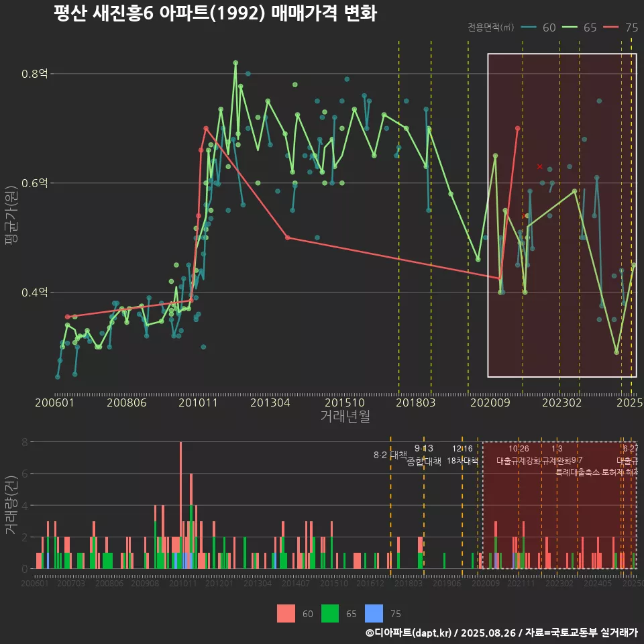Click the 9·13 종합대책 policy marker label

point(424,455)
